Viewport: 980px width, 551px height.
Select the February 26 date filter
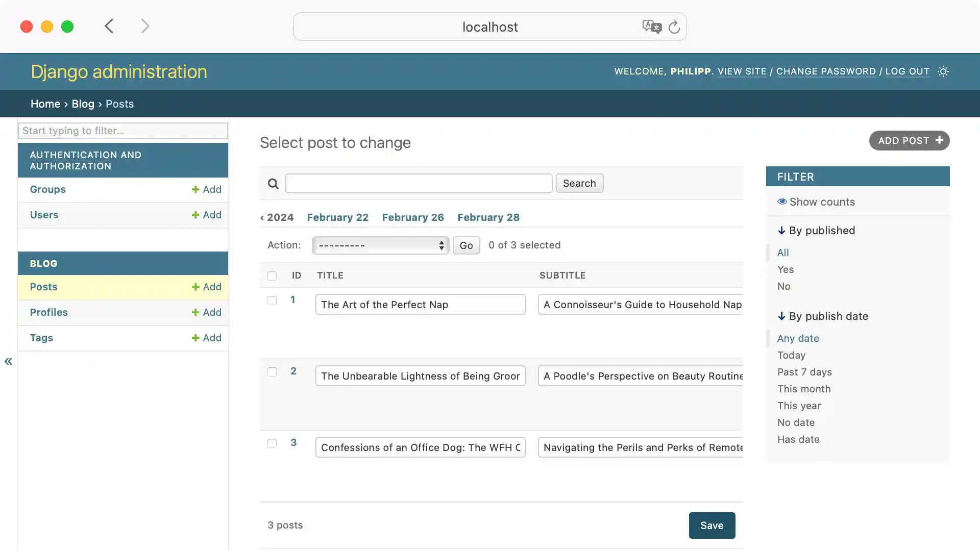click(x=412, y=217)
